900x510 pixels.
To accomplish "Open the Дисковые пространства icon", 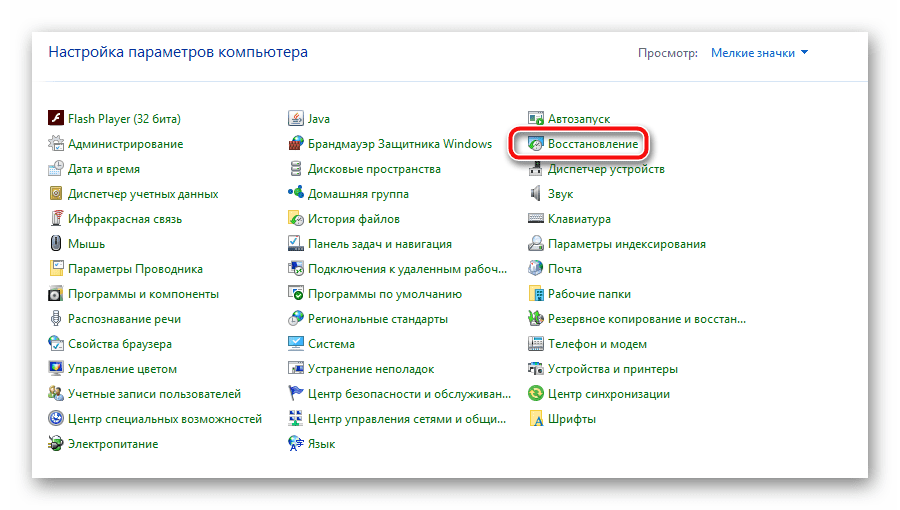I will [x=296, y=169].
